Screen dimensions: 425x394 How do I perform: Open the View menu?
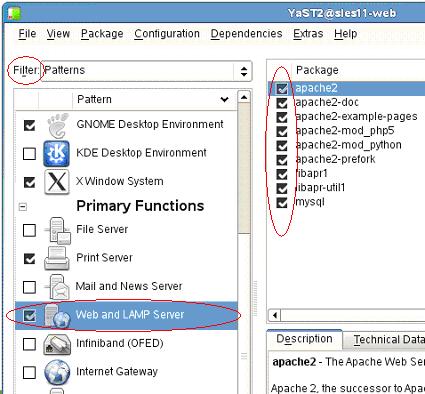coord(58,34)
